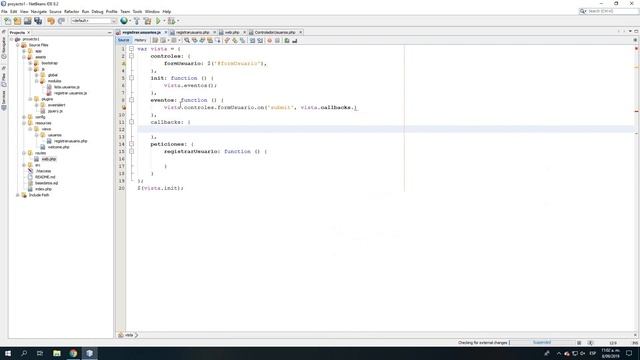Collapse the peticiones fold at line 14

[131, 144]
